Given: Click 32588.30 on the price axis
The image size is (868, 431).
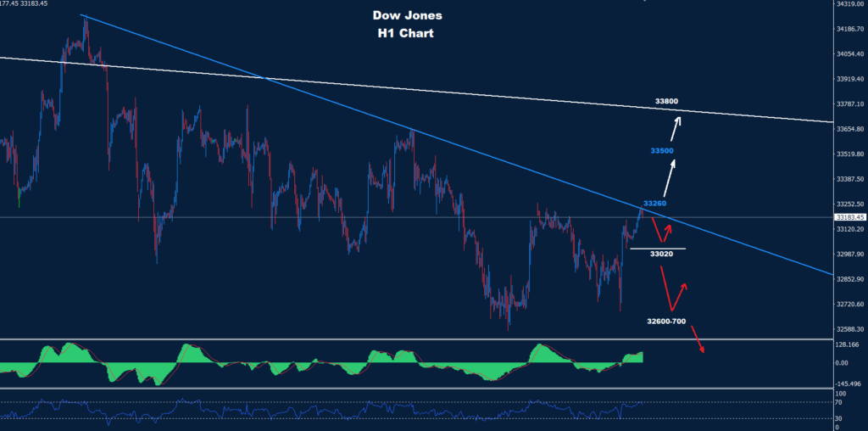Looking at the screenshot, I should (850, 329).
